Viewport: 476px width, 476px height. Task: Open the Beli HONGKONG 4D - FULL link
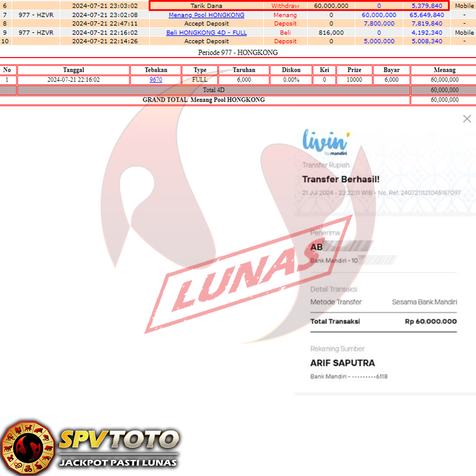[x=207, y=33]
